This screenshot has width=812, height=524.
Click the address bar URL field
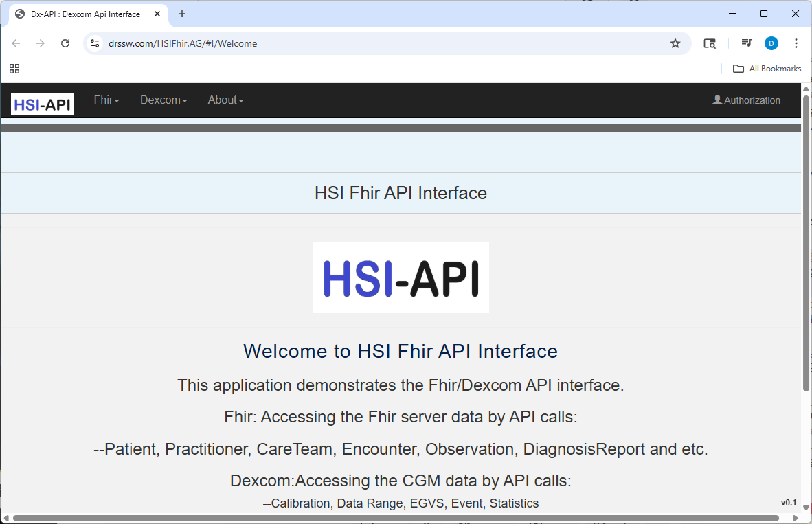pos(385,43)
